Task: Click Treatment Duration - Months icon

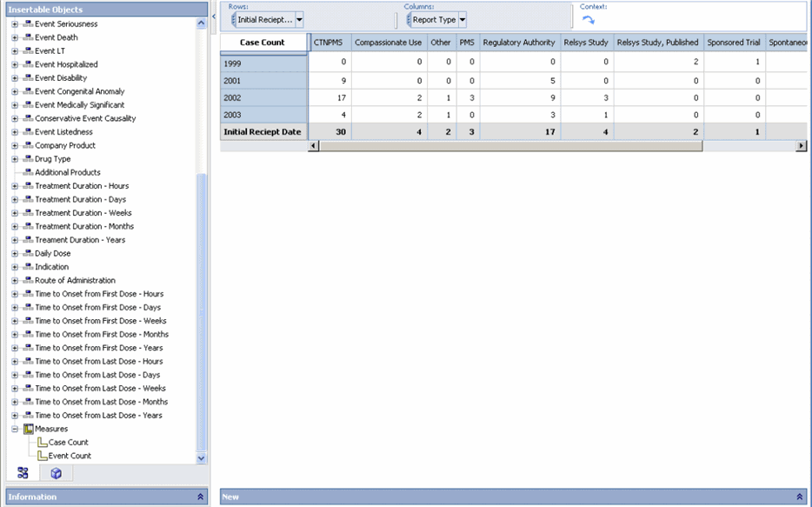Action: [x=28, y=226]
